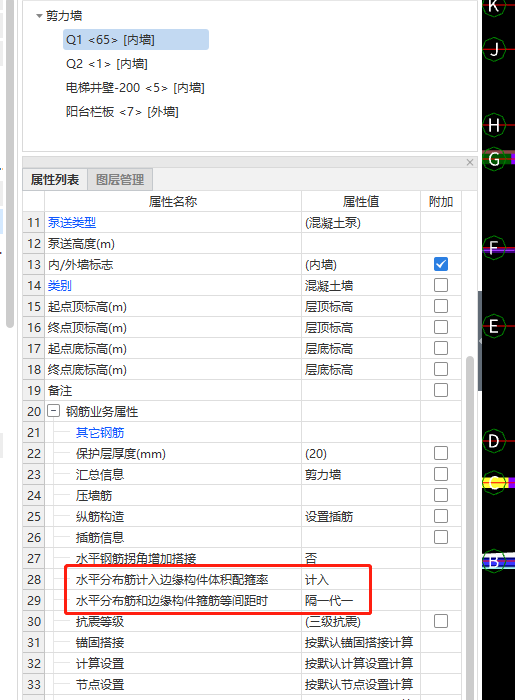Click the 汇总信息 value 剪力墙
The width and height of the screenshot is (515, 700).
pyautogui.click(x=361, y=474)
